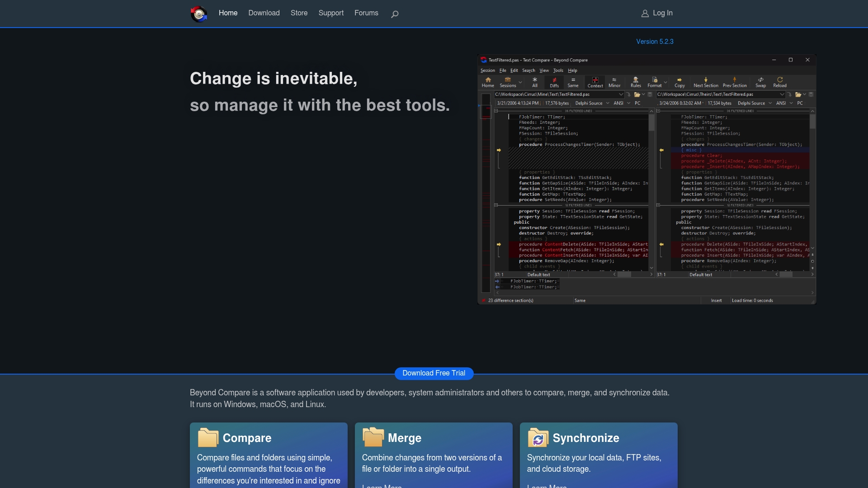
Task: Click the Version 5.2.3 link
Action: 655,42
